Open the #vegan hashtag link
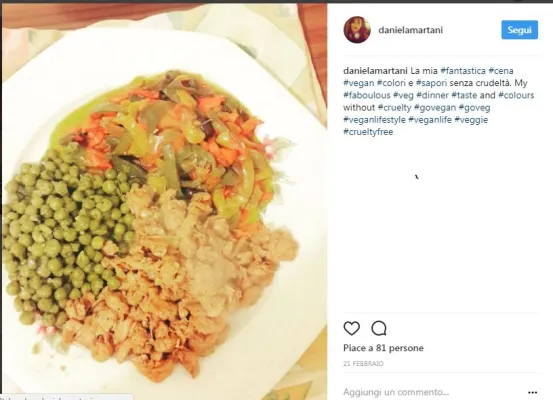Screen dimensions: 553x400 coord(359,83)
